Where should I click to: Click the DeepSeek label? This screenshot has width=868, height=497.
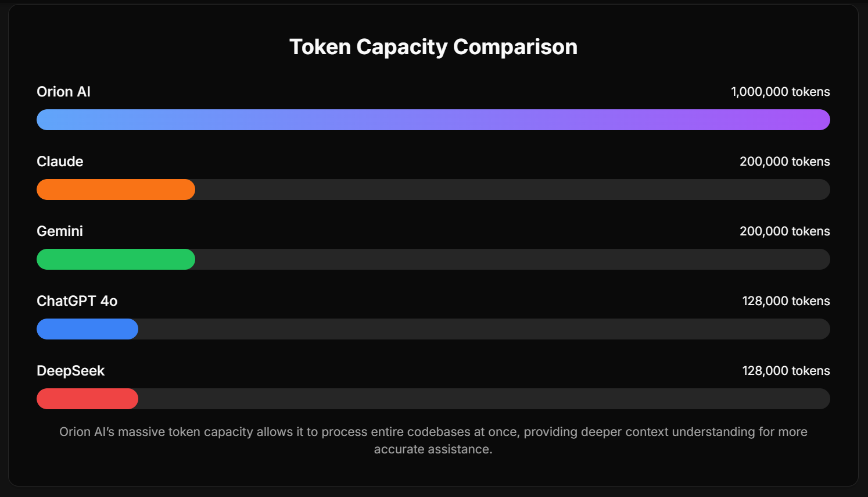pos(70,371)
